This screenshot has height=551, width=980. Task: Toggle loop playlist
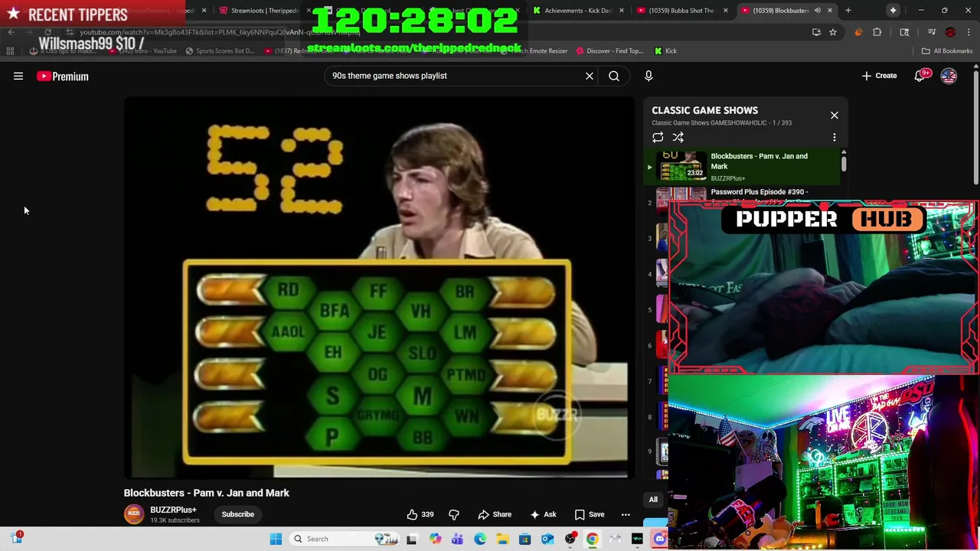pos(658,138)
